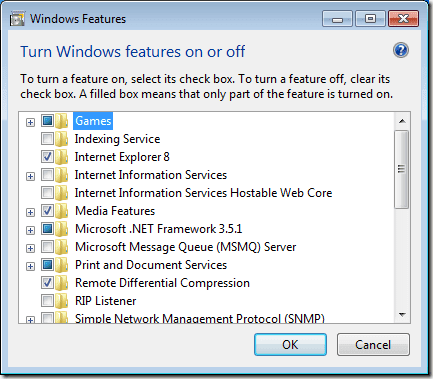Image resolution: width=433 pixels, height=379 pixels.
Task: Click the scrollbar up arrow
Action: (402, 121)
